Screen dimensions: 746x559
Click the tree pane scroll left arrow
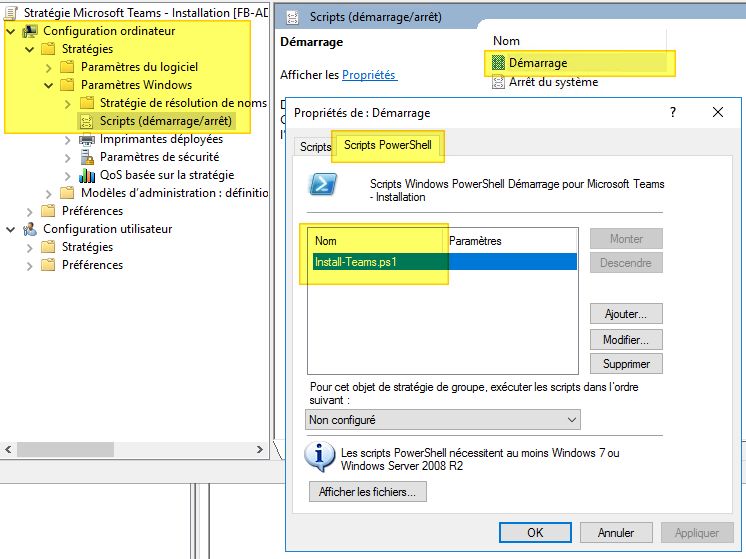coord(8,450)
